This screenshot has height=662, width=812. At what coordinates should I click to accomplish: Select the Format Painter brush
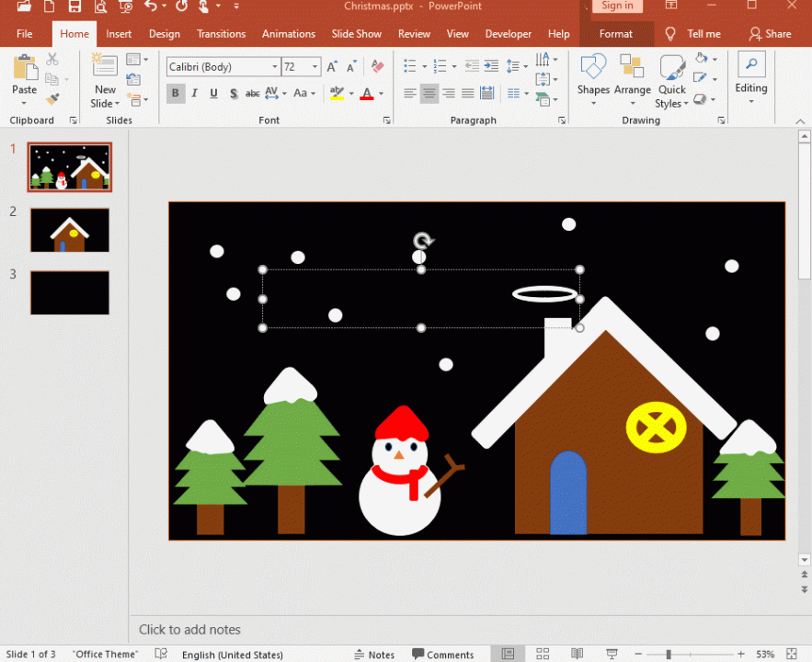[52, 98]
